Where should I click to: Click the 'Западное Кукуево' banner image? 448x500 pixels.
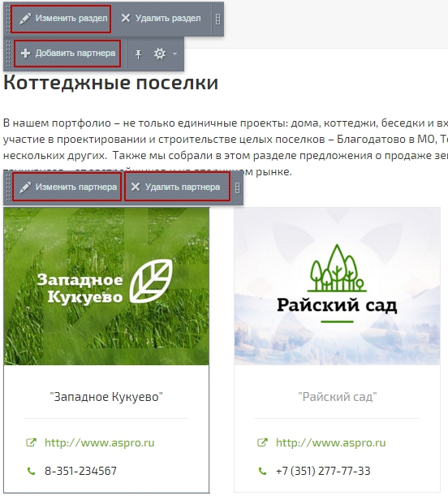(106, 287)
